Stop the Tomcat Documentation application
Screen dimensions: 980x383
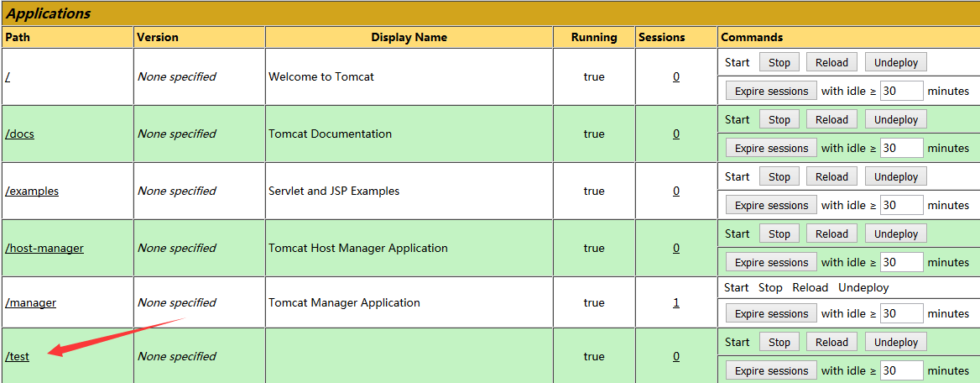point(779,119)
